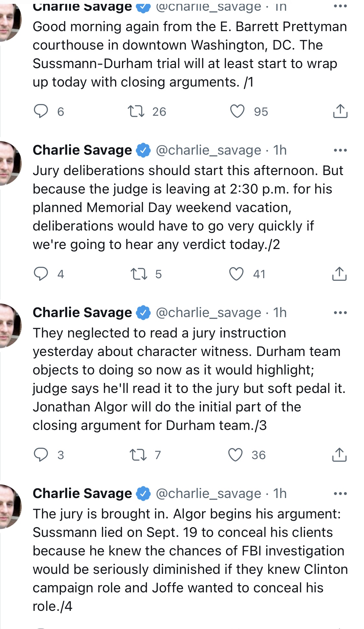Viewport: 364px width, 629px height.
Task: Open more options on the /2 tweet
Action: pos(340,150)
